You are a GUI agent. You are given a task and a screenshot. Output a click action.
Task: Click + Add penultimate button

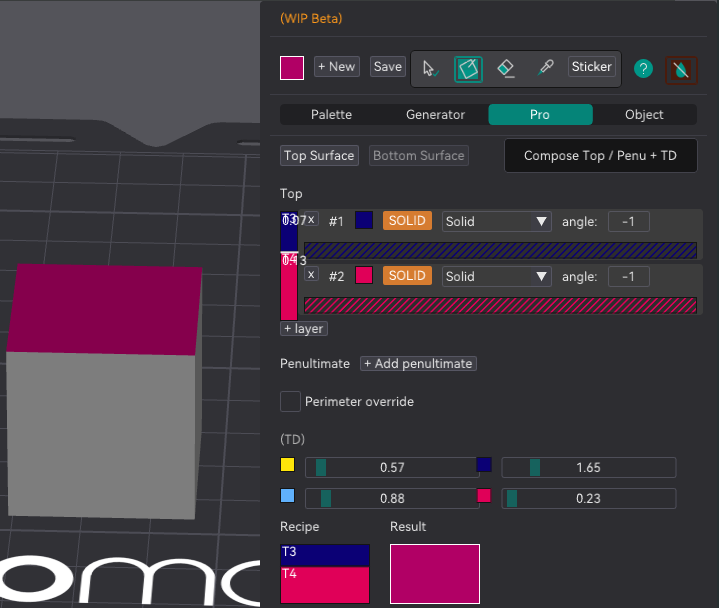(418, 364)
